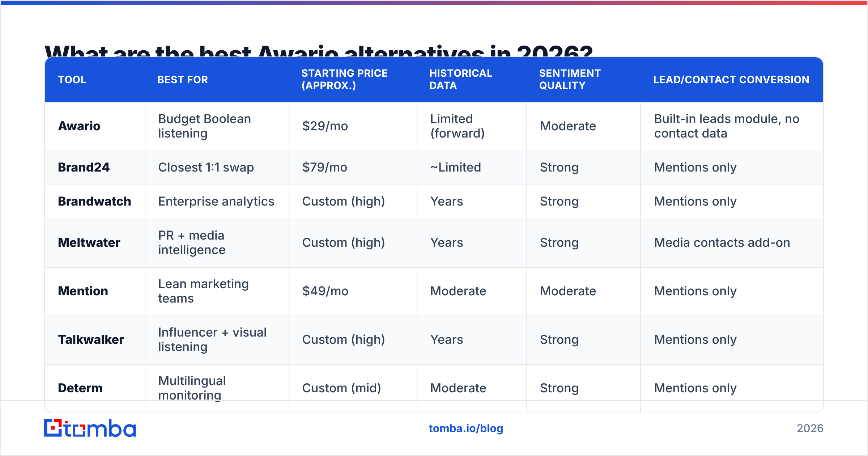Select the Talkwalker tool name cell
The image size is (868, 456).
95,340
